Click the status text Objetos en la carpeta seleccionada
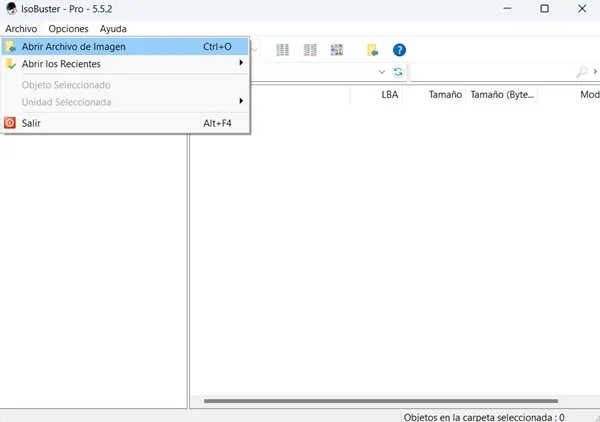 click(x=484, y=417)
